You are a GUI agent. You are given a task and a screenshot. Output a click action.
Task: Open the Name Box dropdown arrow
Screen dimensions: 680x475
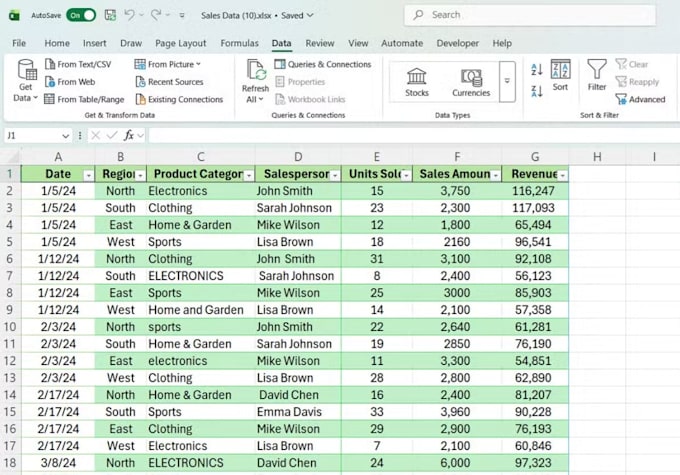[65, 136]
